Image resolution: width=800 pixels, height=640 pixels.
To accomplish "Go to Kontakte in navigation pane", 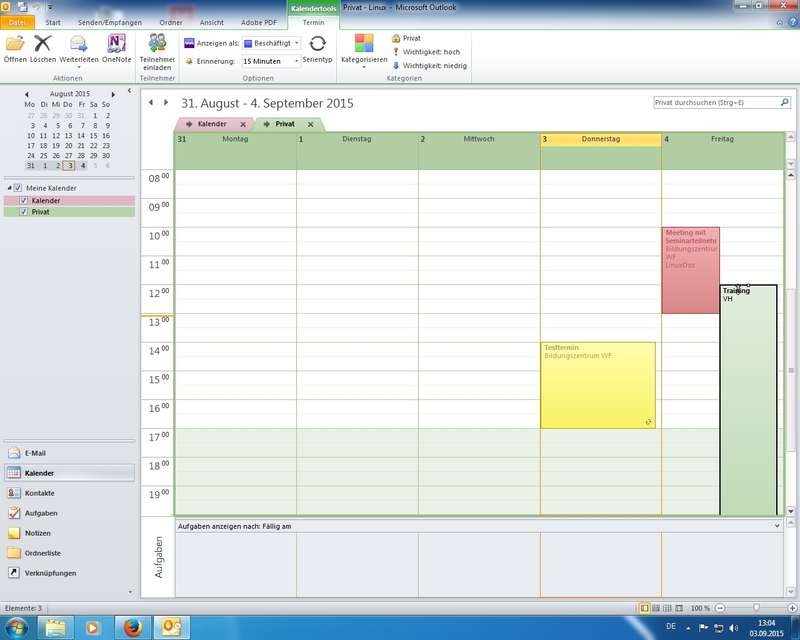I will click(x=40, y=493).
